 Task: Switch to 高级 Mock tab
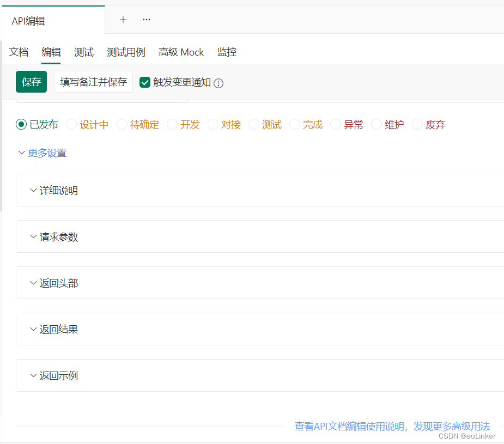181,52
